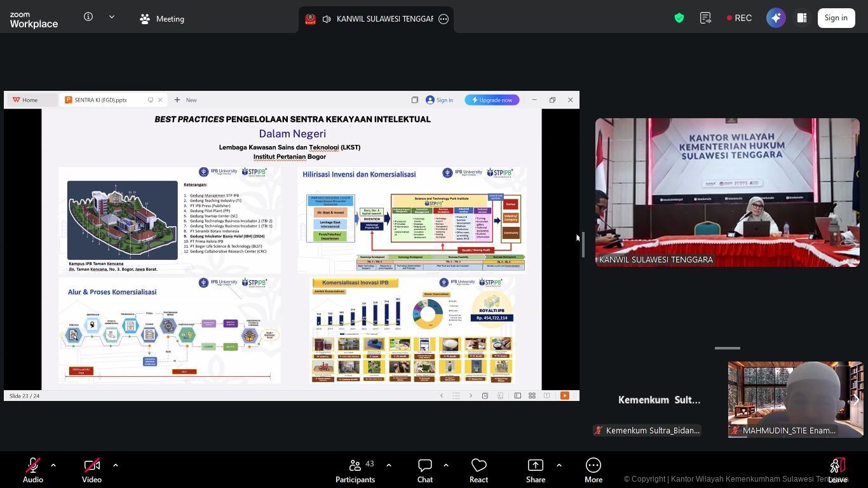Screen dimensions: 868x488
Task: Open the Participants panel
Action: pos(355,470)
